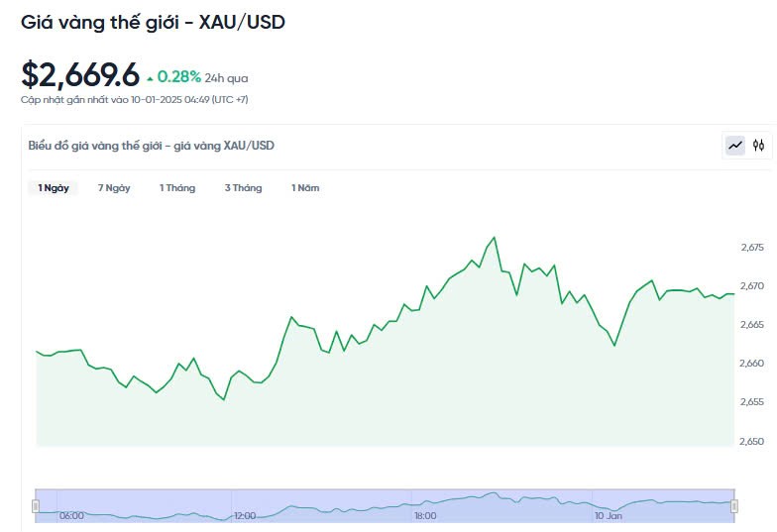Click the "Giá vàng thế giới - XAU/USD" heading
This screenshot has width=777, height=532.
pyautogui.click(x=153, y=21)
